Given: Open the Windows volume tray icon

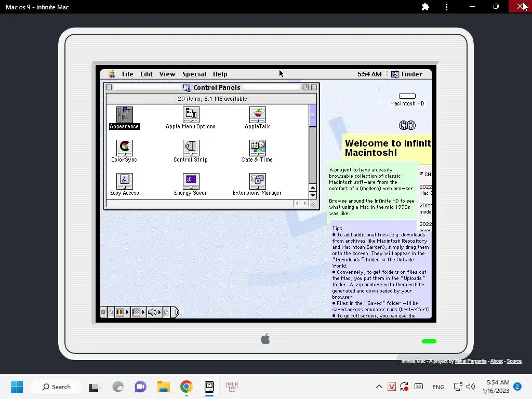Looking at the screenshot, I should click(470, 387).
